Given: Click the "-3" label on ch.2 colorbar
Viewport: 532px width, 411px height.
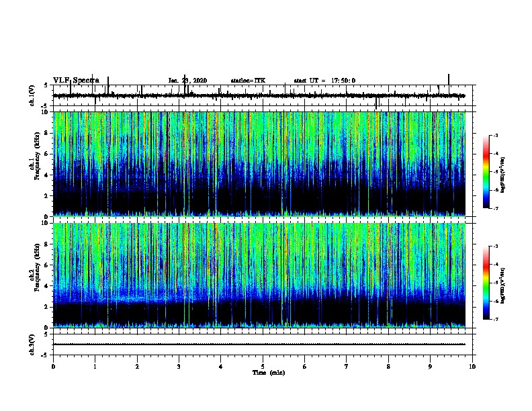Looking at the screenshot, I should coord(496,246).
